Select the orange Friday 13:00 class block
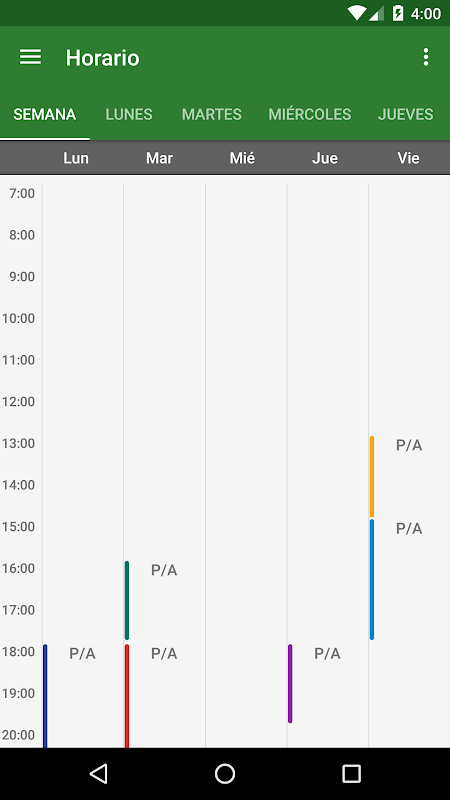The image size is (450, 800). 409,477
